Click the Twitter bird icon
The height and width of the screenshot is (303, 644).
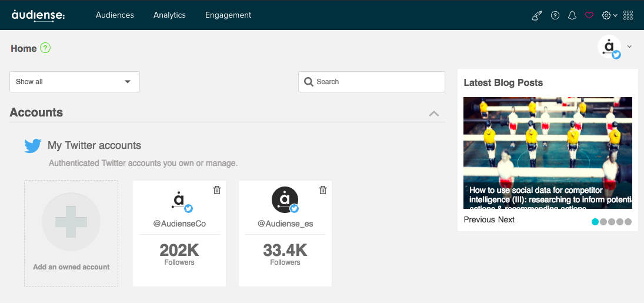(33, 145)
